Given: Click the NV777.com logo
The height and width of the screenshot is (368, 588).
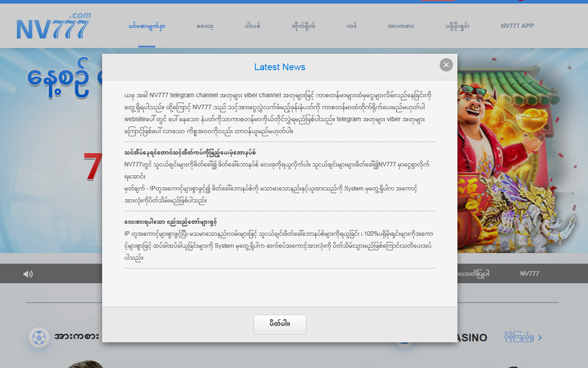Looking at the screenshot, I should click(53, 26).
